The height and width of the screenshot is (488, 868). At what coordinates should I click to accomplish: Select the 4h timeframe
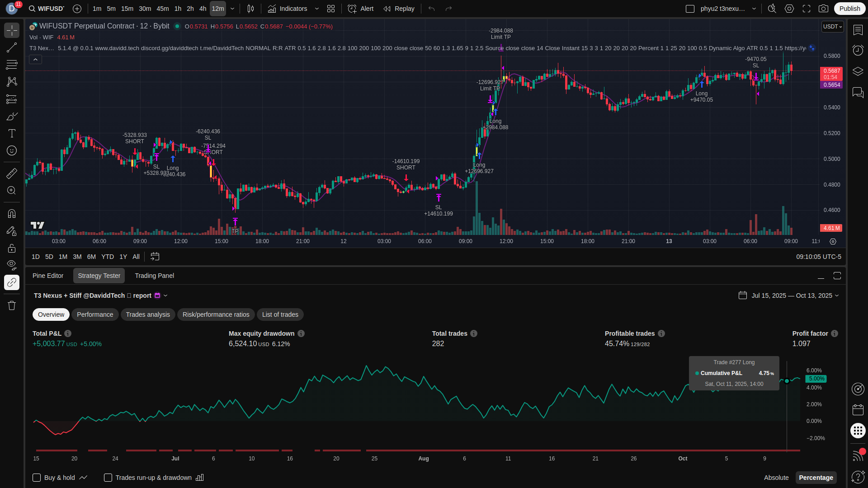coord(203,9)
